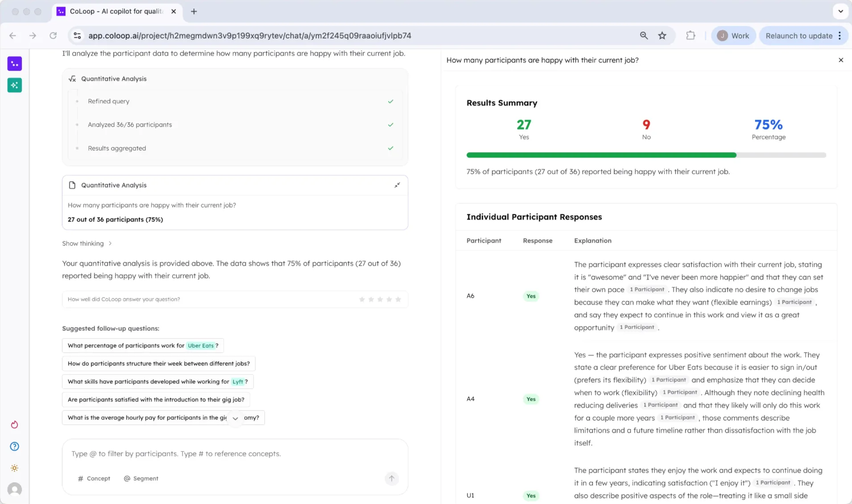Click the Yes badge for participant A6
The width and height of the screenshot is (852, 504).
[531, 296]
